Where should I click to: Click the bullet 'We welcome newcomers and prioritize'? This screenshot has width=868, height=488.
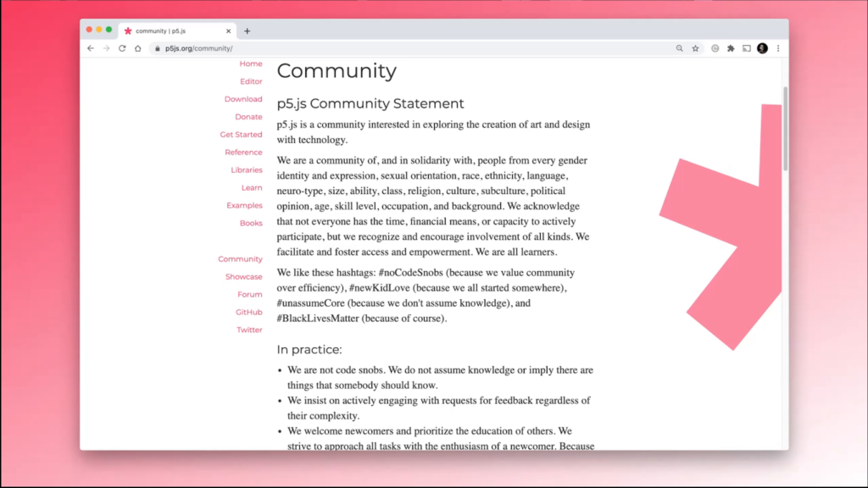point(441,438)
